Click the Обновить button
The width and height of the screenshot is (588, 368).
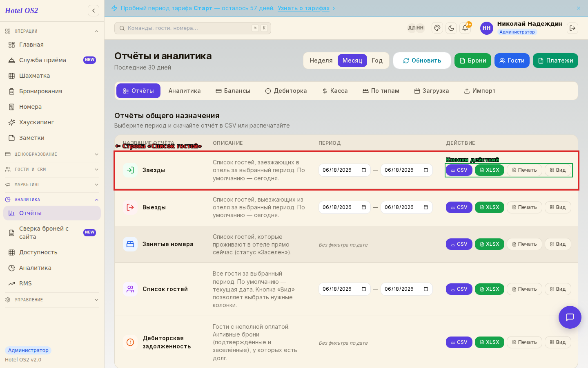[x=422, y=61]
